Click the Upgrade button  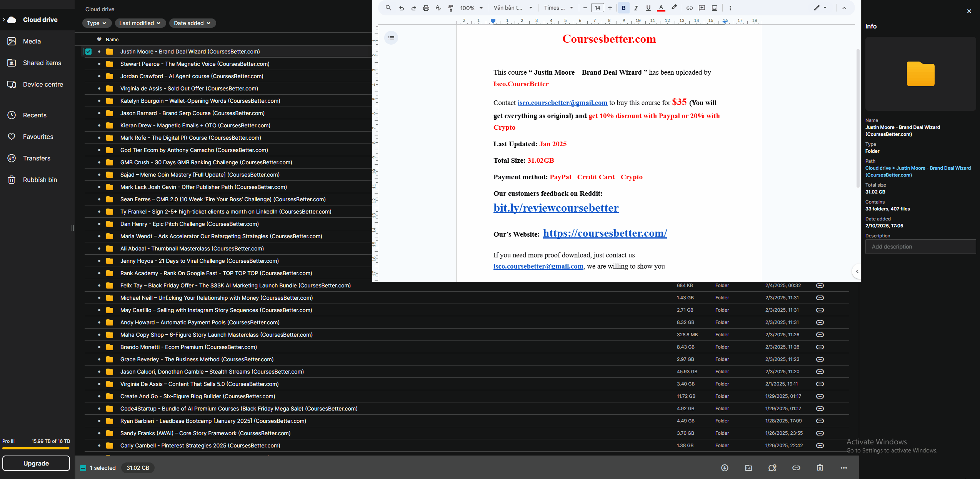(36, 463)
